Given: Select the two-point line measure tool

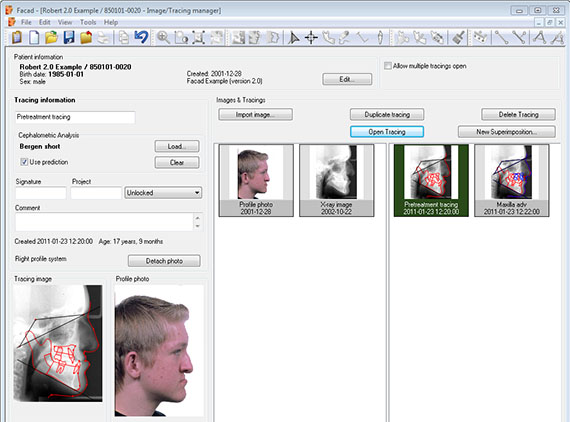Looking at the screenshot, I should tap(501, 37).
